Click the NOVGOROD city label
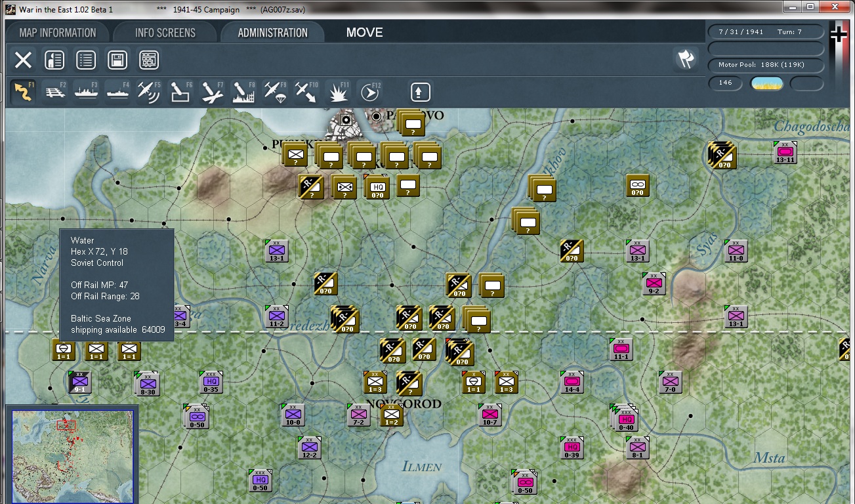This screenshot has width=855, height=504. [404, 404]
